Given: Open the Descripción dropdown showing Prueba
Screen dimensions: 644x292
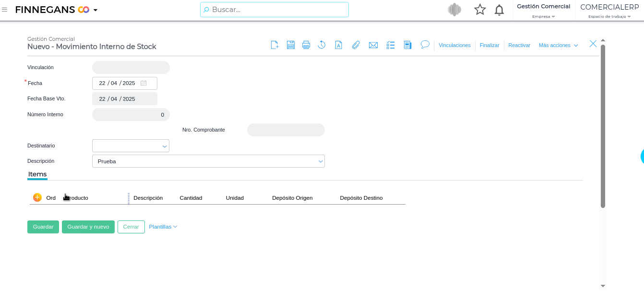Looking at the screenshot, I should click(208, 161).
